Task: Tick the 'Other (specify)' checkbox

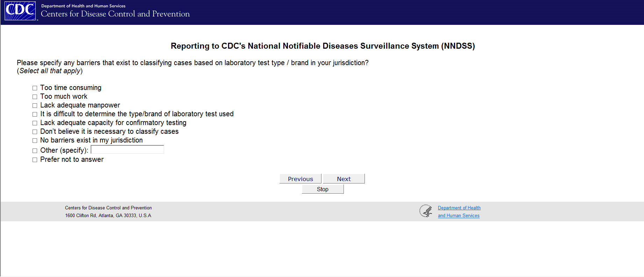Action: (x=35, y=151)
